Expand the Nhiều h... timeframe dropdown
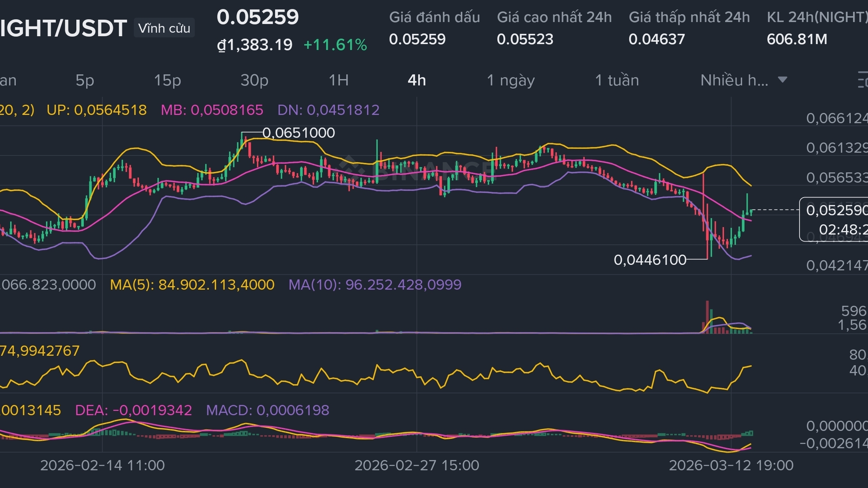The width and height of the screenshot is (868, 488). click(x=734, y=80)
